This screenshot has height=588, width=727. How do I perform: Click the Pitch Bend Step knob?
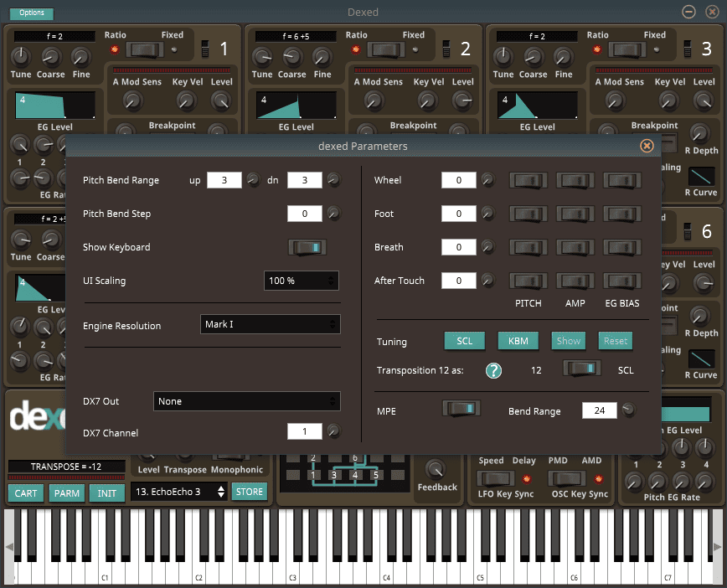(x=334, y=214)
